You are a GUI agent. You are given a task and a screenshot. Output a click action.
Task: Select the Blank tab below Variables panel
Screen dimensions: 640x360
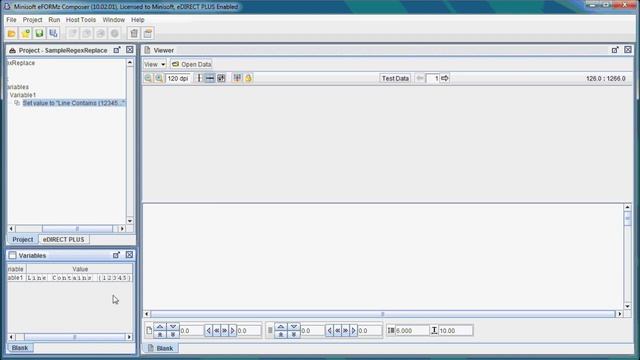pos(20,348)
